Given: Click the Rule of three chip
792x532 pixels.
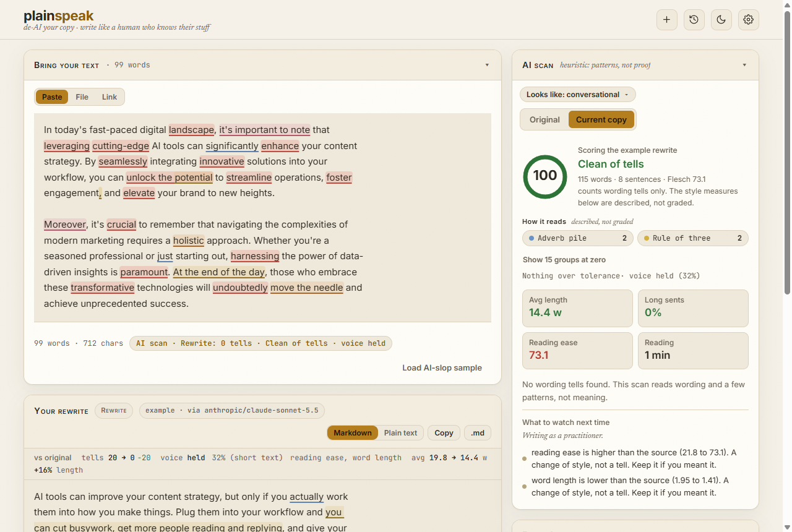Looking at the screenshot, I should click(x=693, y=238).
